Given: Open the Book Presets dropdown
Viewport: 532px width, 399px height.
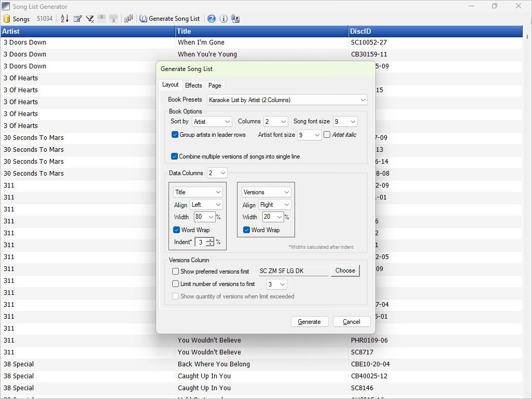Looking at the screenshot, I should (x=287, y=100).
